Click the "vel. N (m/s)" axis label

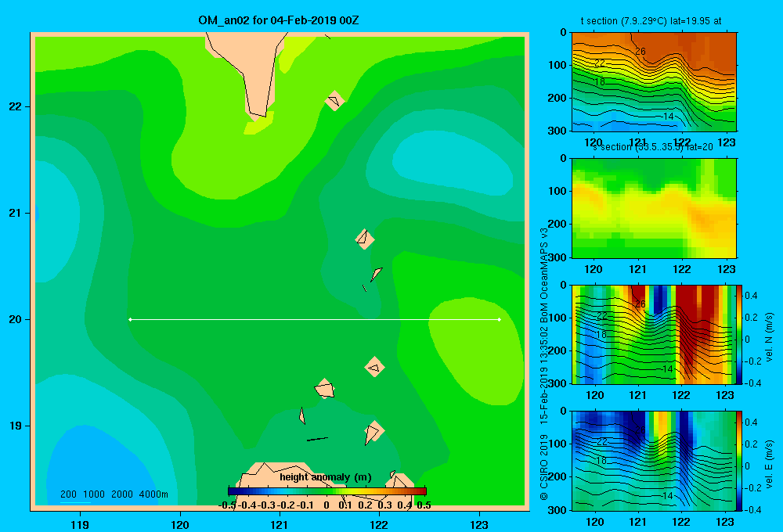coord(769,337)
